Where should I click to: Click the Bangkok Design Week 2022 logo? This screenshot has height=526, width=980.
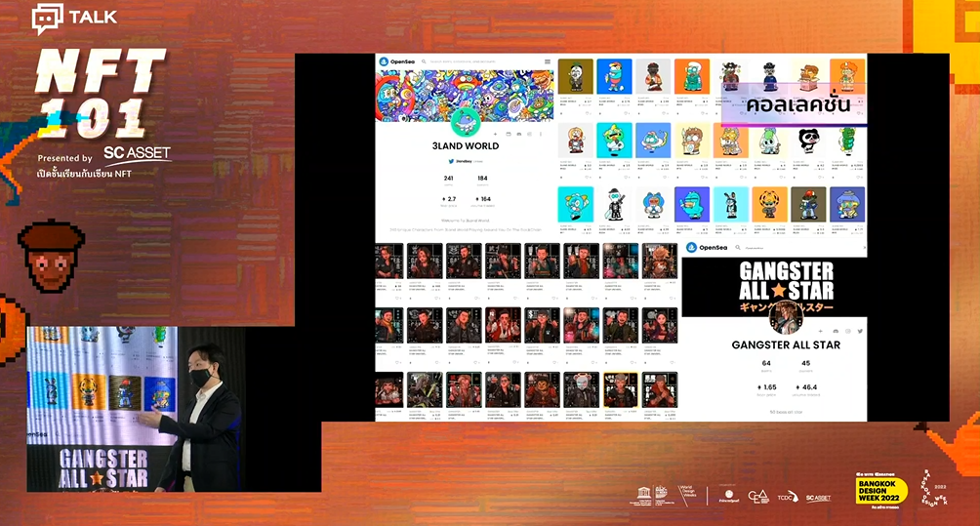[x=880, y=491]
